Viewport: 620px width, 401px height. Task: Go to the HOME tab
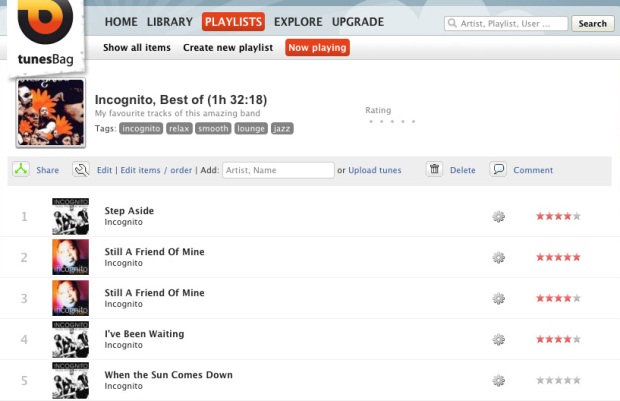[x=121, y=22]
